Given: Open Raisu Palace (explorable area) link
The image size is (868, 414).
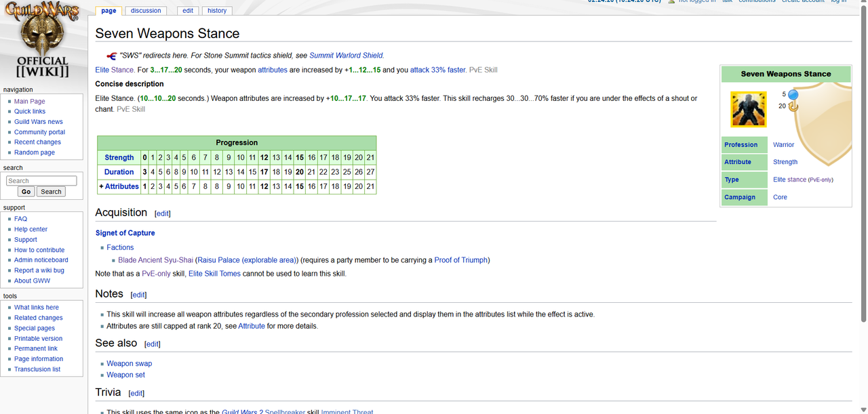Looking at the screenshot, I should (x=248, y=260).
